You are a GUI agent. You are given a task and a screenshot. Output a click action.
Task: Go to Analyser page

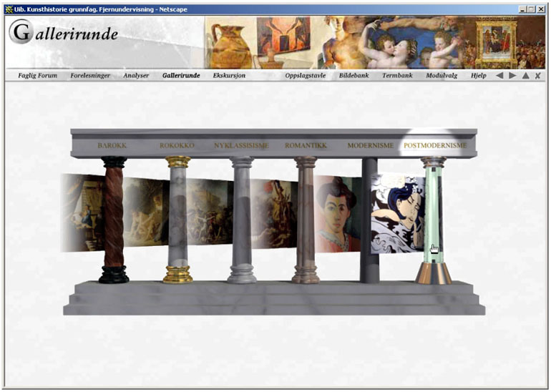tap(136, 75)
